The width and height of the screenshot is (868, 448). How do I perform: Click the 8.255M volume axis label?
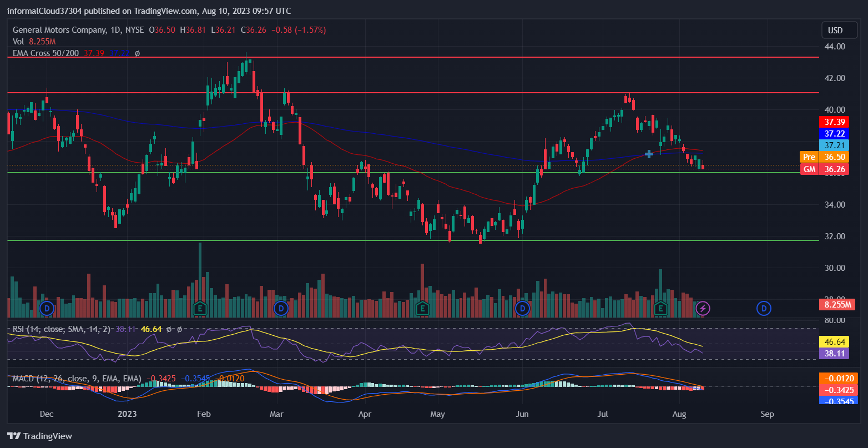(837, 304)
